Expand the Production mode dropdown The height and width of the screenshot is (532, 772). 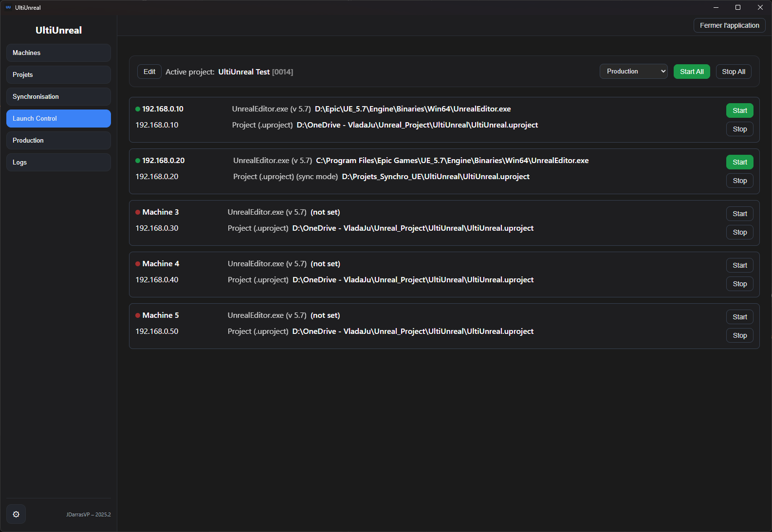pyautogui.click(x=633, y=72)
